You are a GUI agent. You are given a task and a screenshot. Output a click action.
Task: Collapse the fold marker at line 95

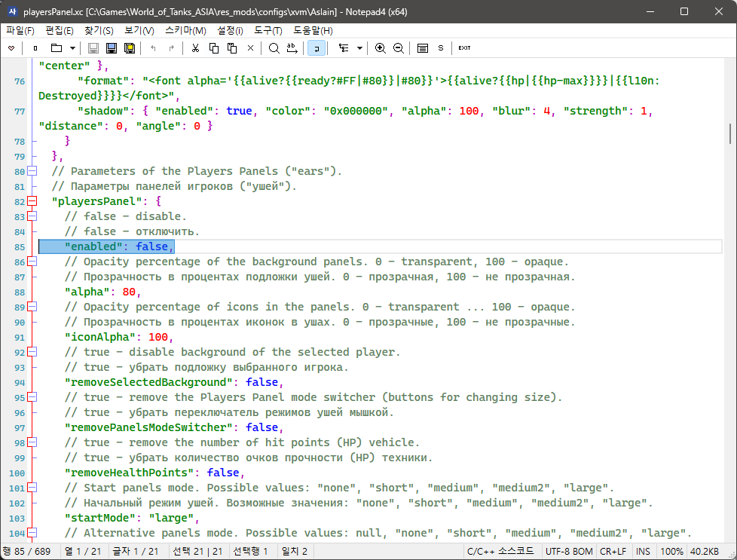(x=32, y=397)
